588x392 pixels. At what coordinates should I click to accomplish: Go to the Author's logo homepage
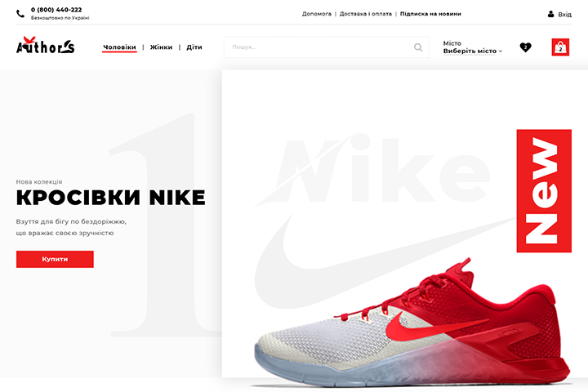45,46
